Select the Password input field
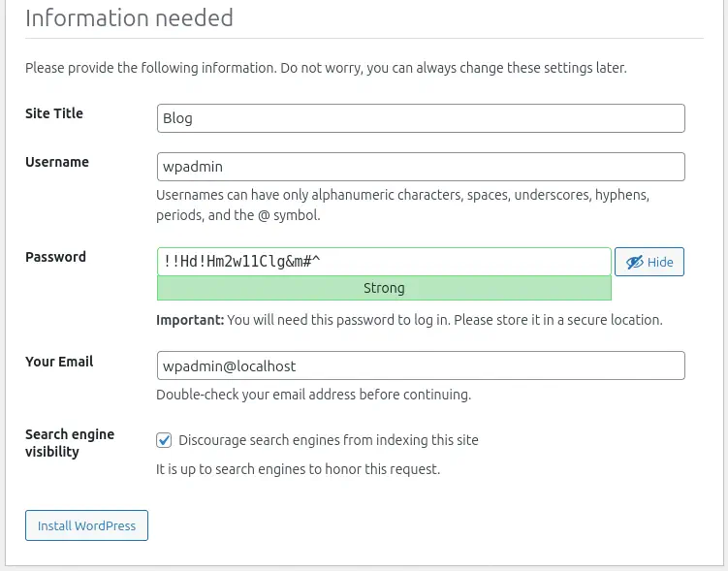The width and height of the screenshot is (728, 571). 384,262
